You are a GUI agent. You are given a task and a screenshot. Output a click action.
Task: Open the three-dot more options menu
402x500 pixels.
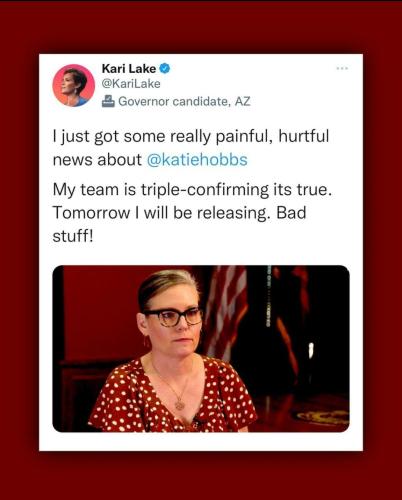coord(342,68)
